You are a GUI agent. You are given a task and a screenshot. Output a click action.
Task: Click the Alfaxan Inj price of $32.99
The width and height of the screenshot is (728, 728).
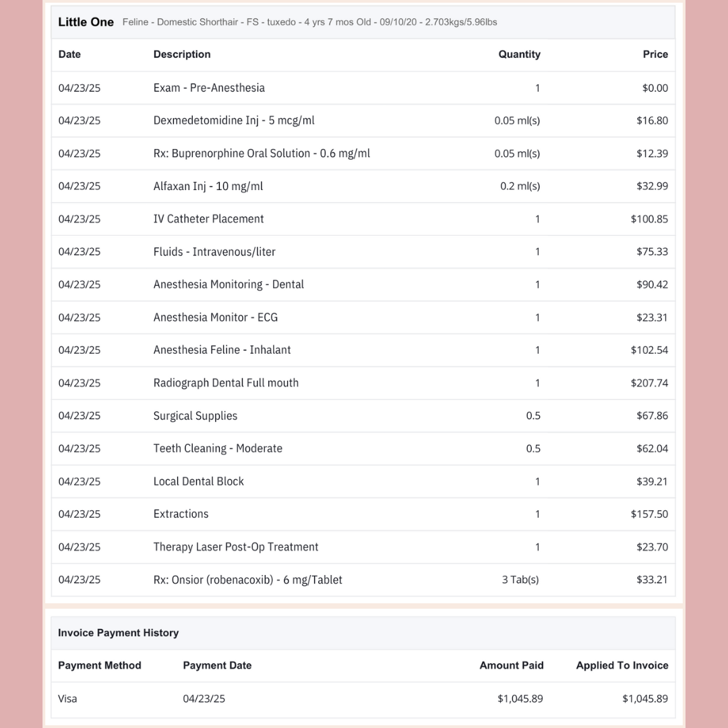(652, 186)
